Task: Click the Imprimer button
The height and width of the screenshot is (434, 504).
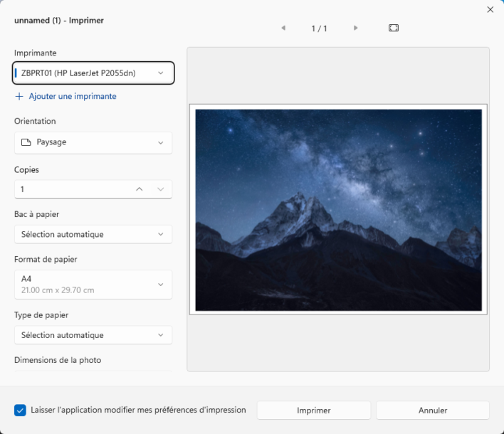Action: point(313,411)
